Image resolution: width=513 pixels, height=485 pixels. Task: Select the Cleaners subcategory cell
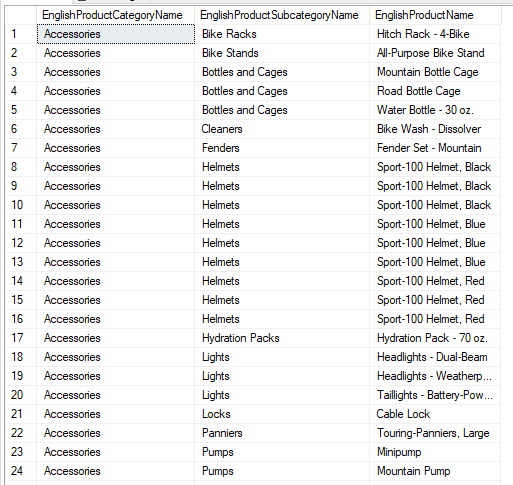[x=282, y=129]
